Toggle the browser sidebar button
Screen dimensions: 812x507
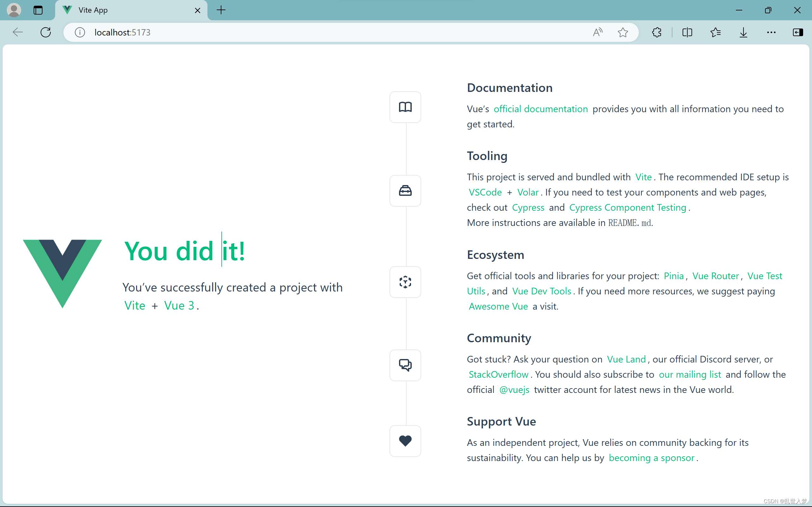pos(798,32)
